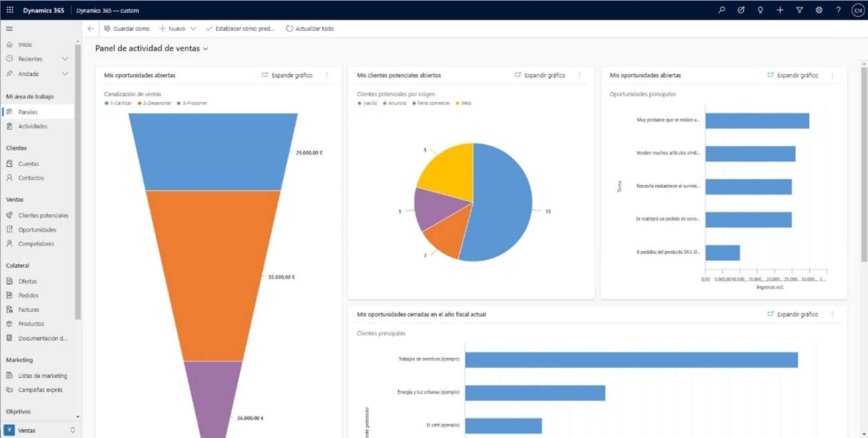The width and height of the screenshot is (868, 438).
Task: Open the task flow target icon
Action: (740, 10)
